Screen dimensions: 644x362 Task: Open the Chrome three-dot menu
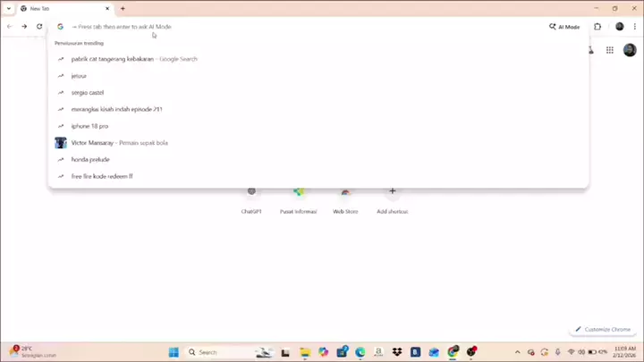634,27
